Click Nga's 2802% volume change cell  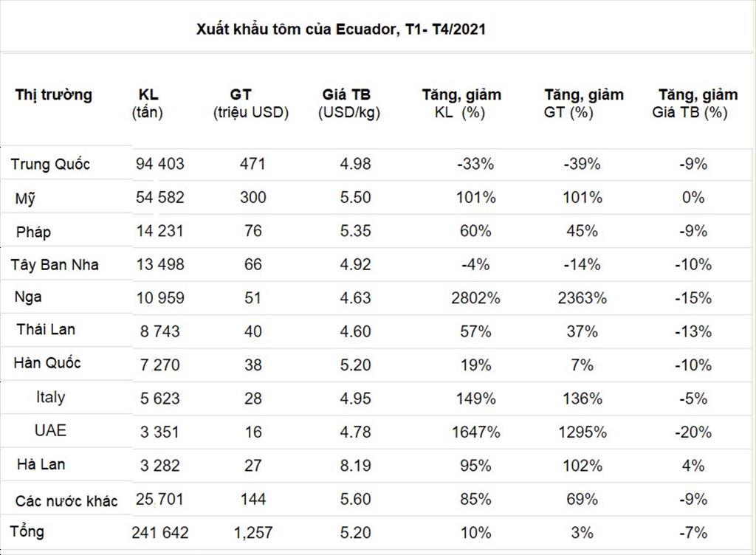click(476, 298)
